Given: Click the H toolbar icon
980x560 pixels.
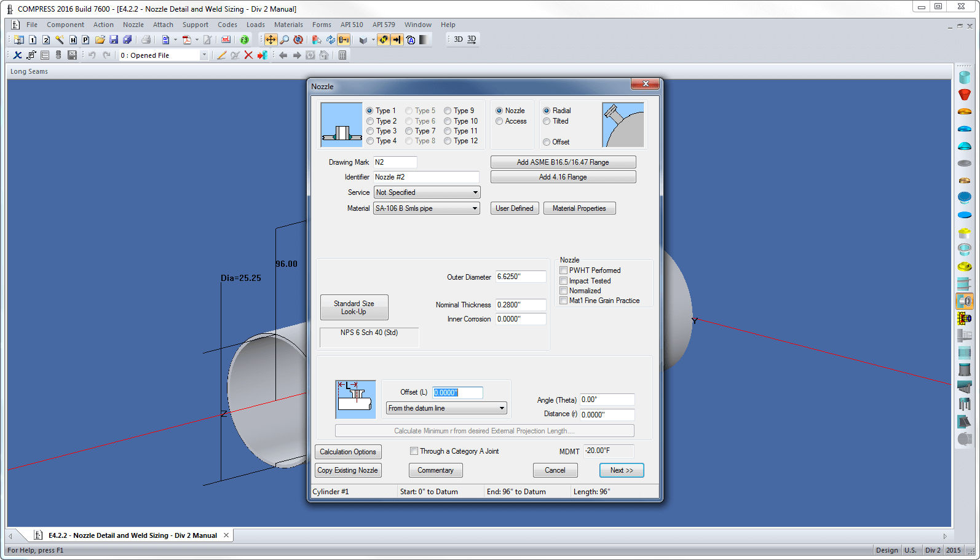Looking at the screenshot, I should tap(73, 40).
